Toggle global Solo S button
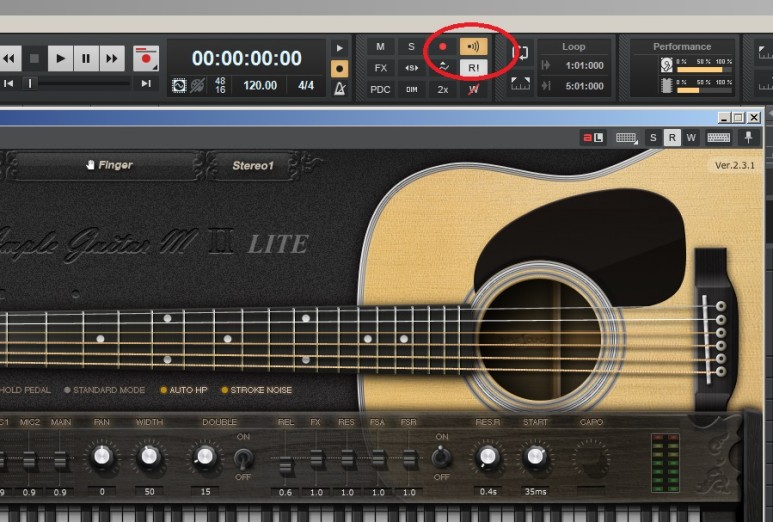This screenshot has height=522, width=773. point(411,47)
